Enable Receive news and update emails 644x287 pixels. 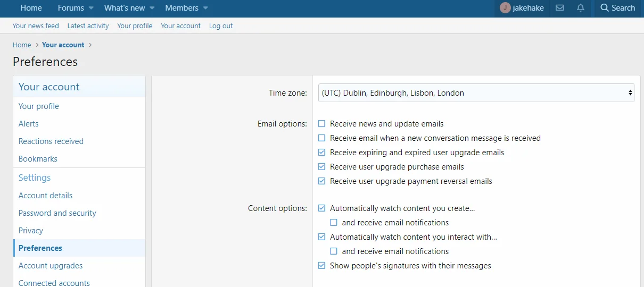pos(321,124)
